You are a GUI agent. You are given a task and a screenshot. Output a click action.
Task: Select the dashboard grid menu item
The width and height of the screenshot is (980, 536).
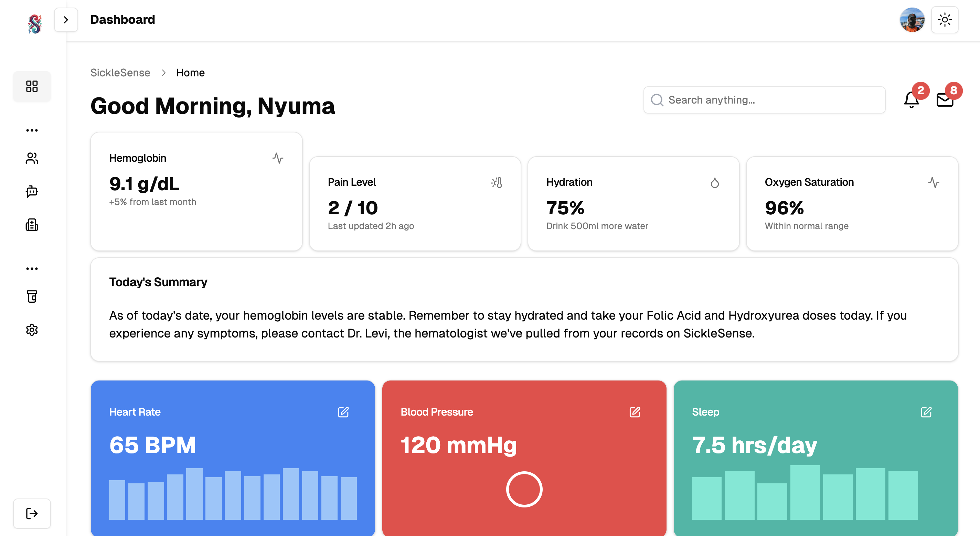coord(32,86)
